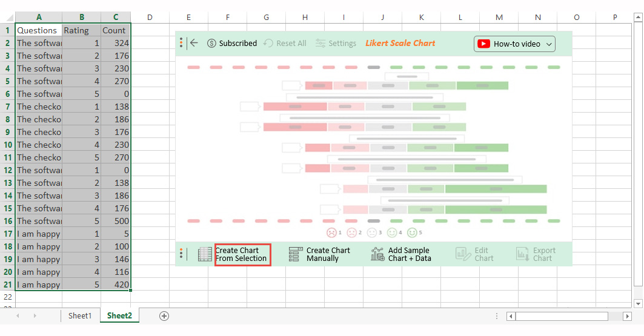The image size is (644, 336).
Task: Click the vertical dots handle in the top header bar
Action: (x=181, y=42)
